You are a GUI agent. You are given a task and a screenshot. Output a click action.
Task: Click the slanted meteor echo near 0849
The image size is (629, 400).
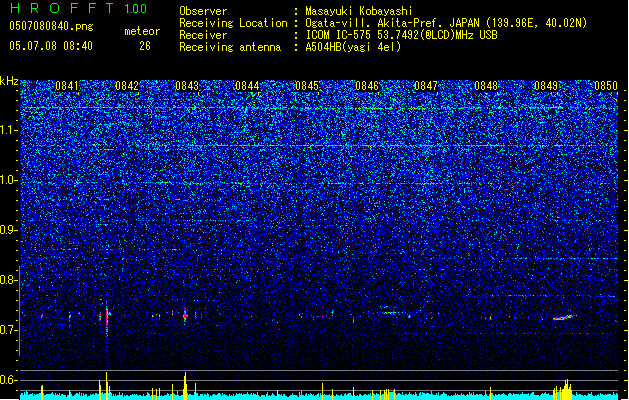pyautogui.click(x=563, y=317)
